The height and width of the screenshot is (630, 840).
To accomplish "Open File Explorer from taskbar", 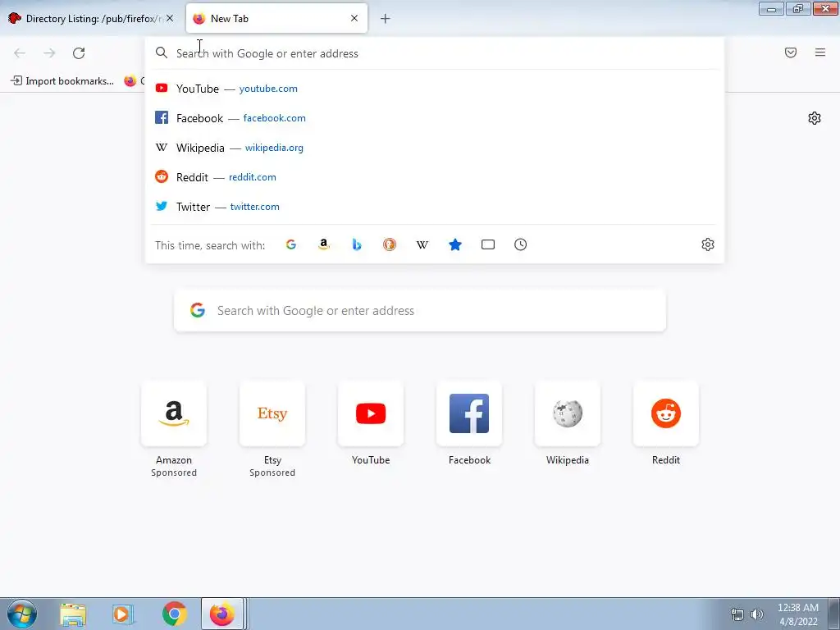I will click(x=73, y=614).
